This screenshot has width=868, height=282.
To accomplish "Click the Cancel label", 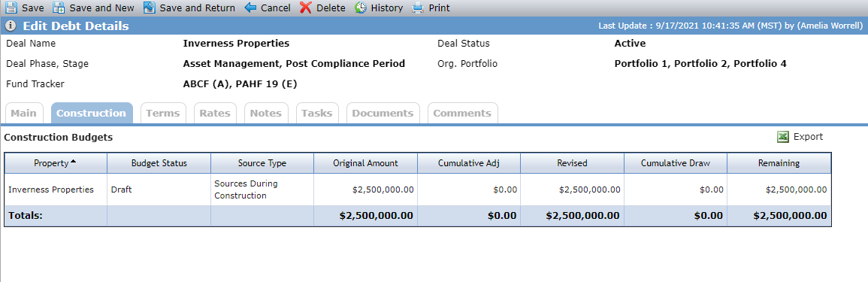I will click(x=276, y=8).
